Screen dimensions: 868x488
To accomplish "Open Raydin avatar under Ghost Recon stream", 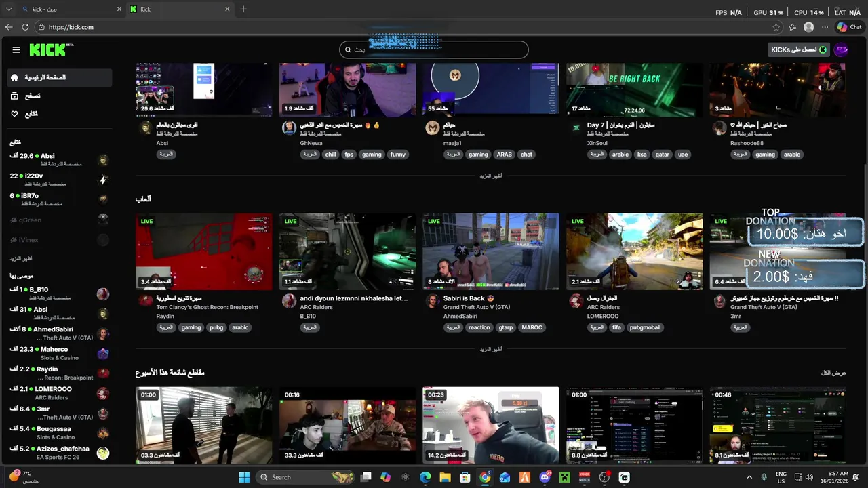I will (145, 301).
